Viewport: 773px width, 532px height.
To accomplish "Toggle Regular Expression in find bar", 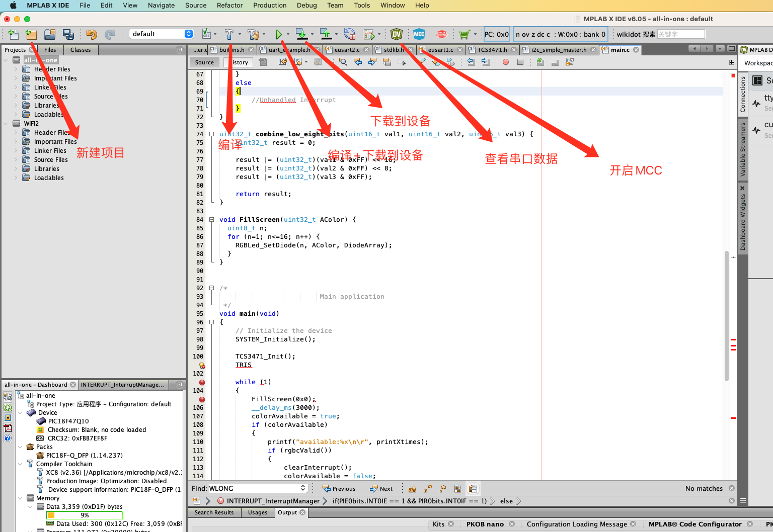I will pos(442,489).
